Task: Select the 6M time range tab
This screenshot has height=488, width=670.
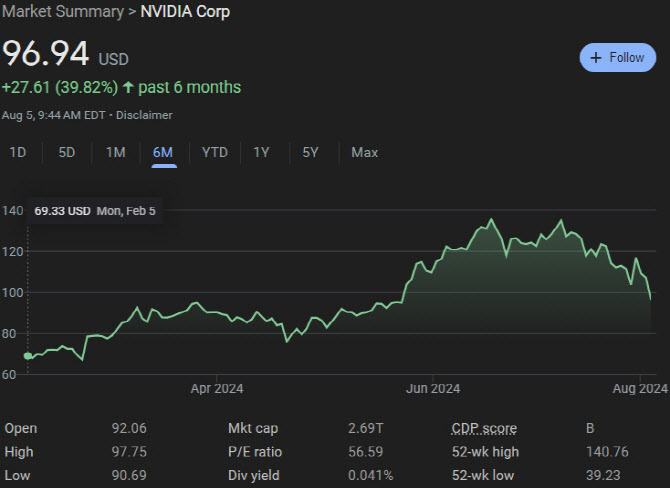Action: click(x=163, y=153)
